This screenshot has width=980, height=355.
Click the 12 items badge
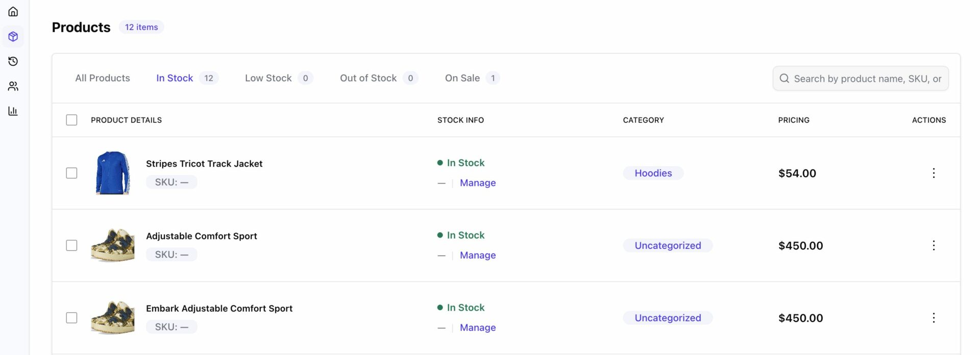141,27
